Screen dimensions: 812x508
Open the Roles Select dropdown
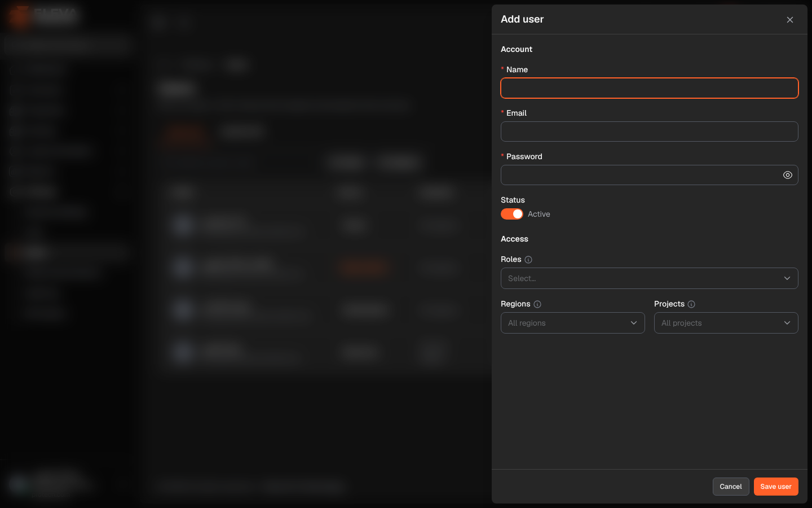[x=650, y=278]
